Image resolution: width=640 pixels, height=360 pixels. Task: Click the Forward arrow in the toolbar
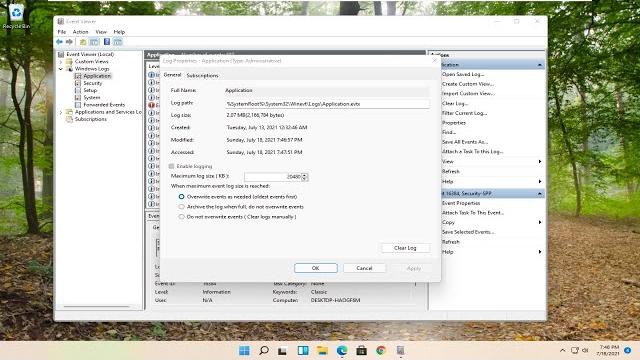pos(69,42)
